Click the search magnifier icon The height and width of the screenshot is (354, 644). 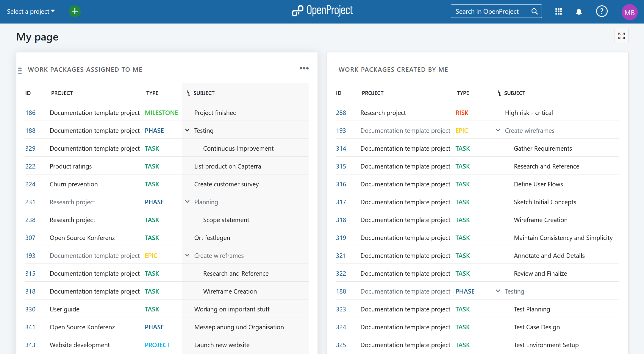pos(534,11)
